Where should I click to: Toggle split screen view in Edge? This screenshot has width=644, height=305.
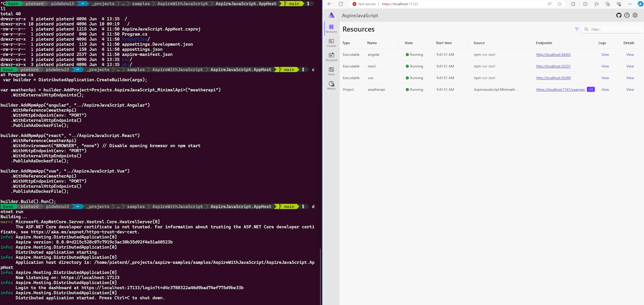(x=585, y=4)
